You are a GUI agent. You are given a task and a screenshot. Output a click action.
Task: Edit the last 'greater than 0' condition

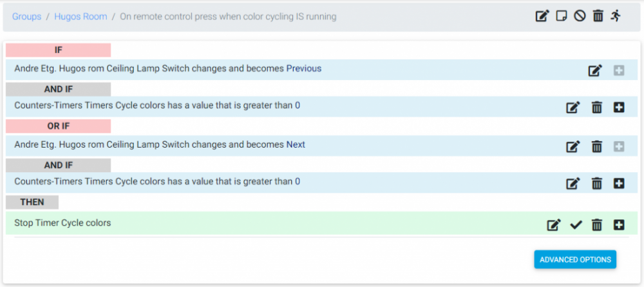point(573,184)
